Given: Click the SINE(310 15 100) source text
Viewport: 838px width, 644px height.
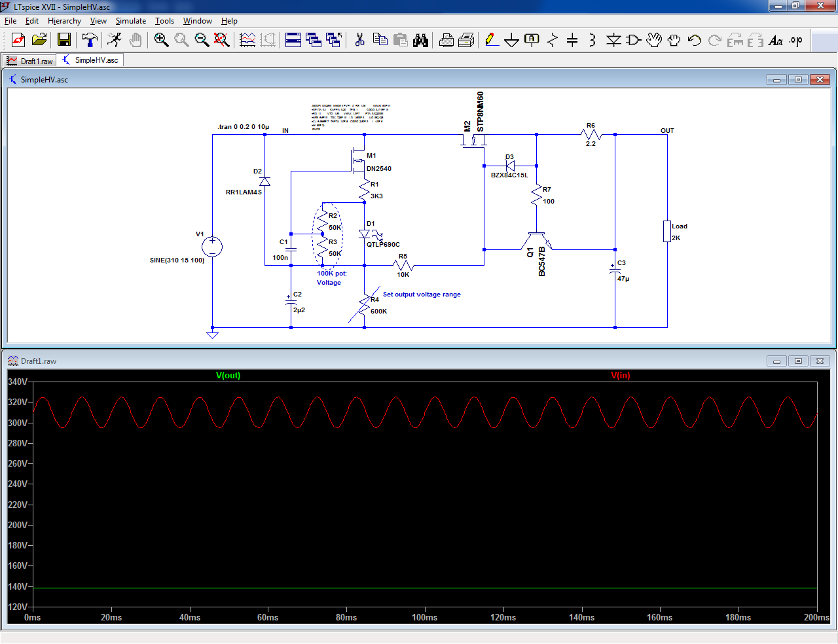Looking at the screenshot, I should (177, 260).
